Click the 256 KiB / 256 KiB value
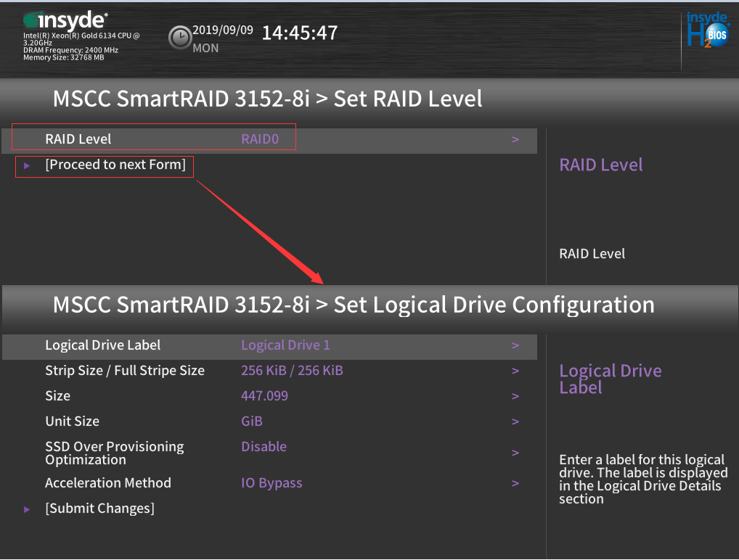The image size is (739, 560). click(293, 371)
